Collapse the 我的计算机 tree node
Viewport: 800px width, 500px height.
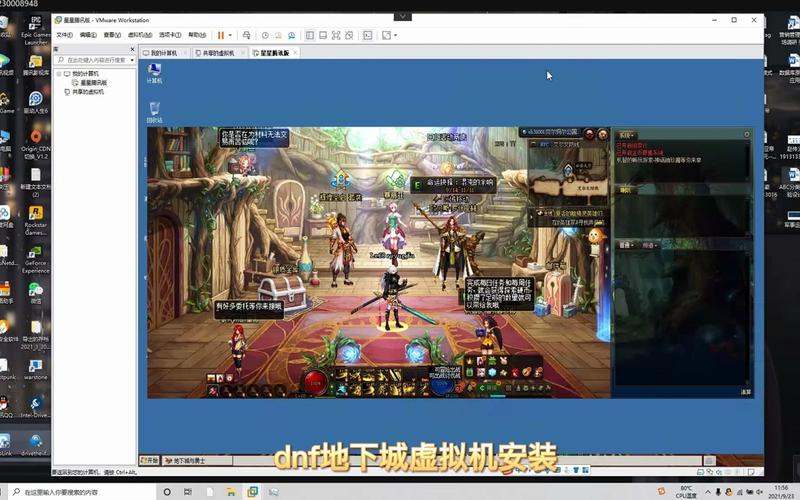pos(59,74)
